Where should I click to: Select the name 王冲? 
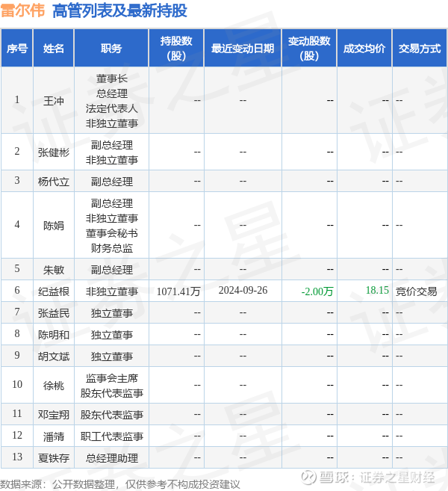[x=54, y=101]
